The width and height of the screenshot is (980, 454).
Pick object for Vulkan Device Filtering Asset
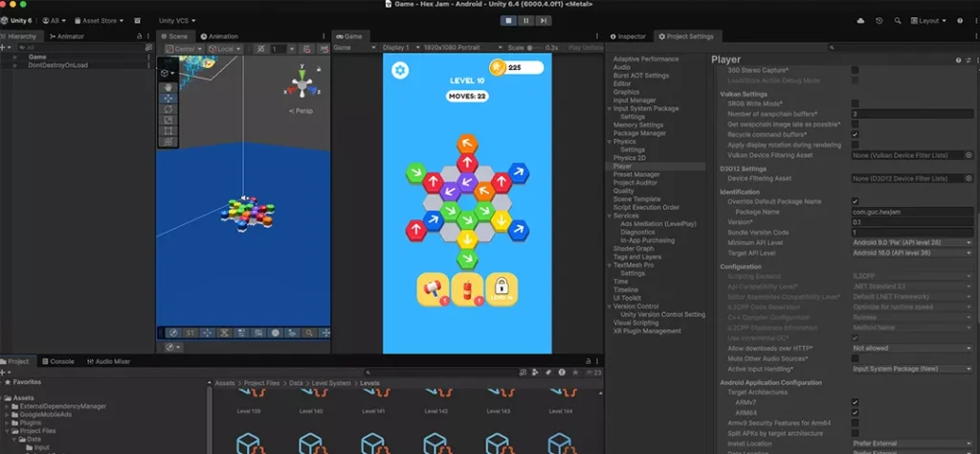tap(969, 155)
